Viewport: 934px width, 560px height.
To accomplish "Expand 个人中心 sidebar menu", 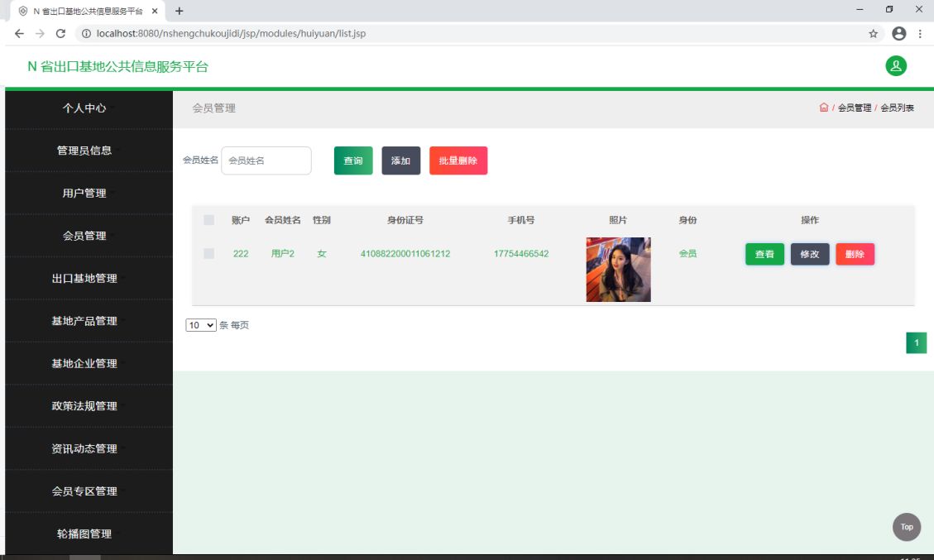I will (x=84, y=108).
